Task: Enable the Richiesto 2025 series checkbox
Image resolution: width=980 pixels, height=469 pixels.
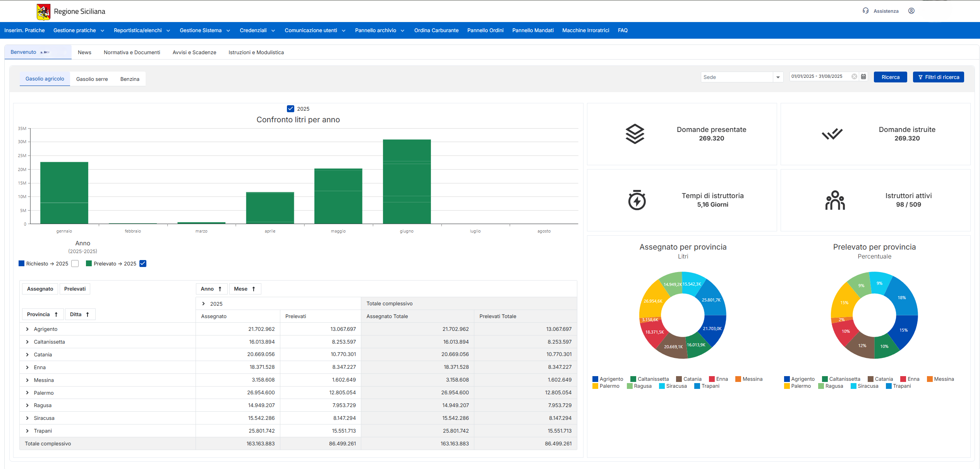Action: (x=75, y=264)
